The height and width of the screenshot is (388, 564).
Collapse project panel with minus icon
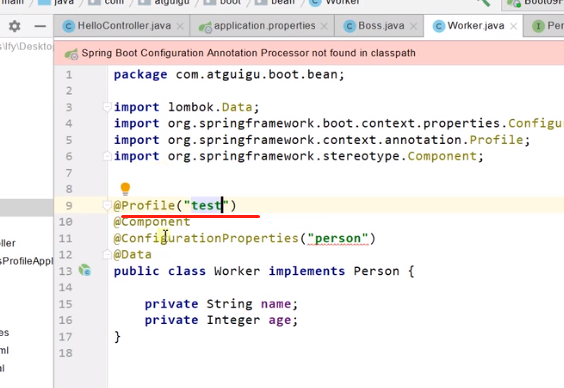click(40, 26)
